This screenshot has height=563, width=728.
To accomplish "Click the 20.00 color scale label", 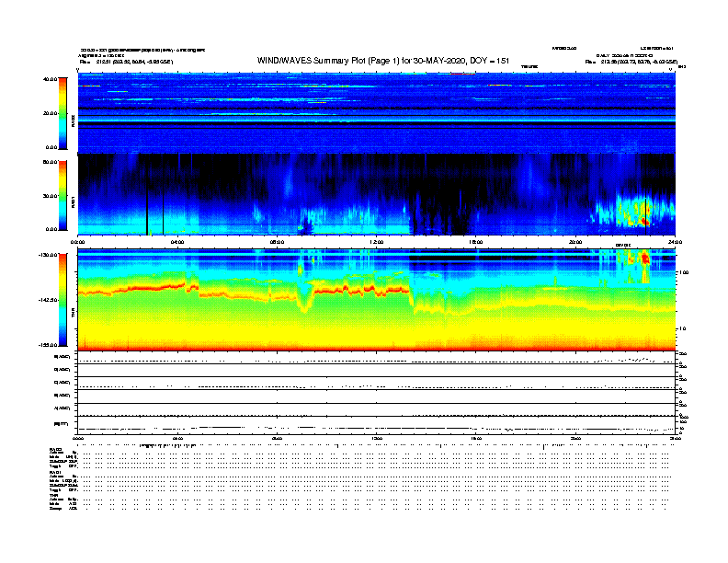I will pos(50,113).
